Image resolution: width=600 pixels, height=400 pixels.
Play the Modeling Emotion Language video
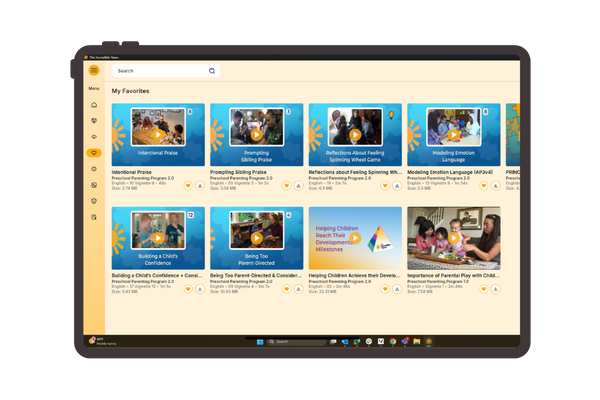[453, 134]
